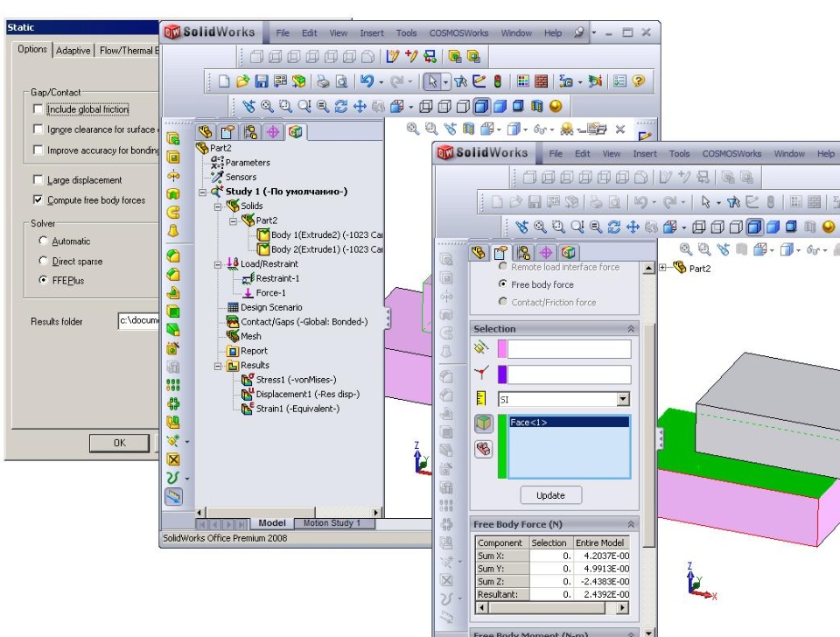Select the Direct sparse solver option
840x637 pixels.
pyautogui.click(x=44, y=261)
